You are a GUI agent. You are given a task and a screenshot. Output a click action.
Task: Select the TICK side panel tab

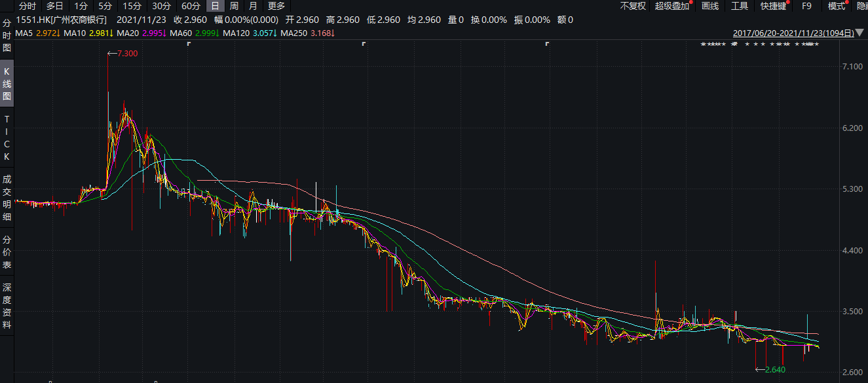tap(7, 137)
